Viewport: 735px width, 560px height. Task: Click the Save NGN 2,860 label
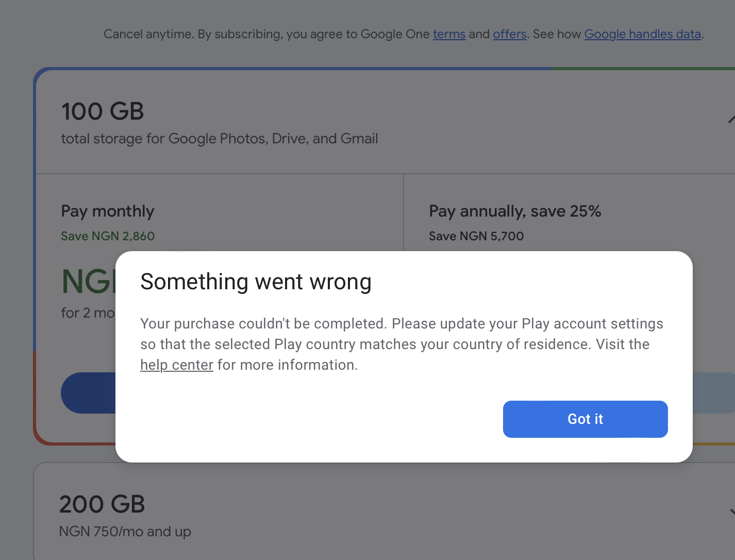coord(108,236)
